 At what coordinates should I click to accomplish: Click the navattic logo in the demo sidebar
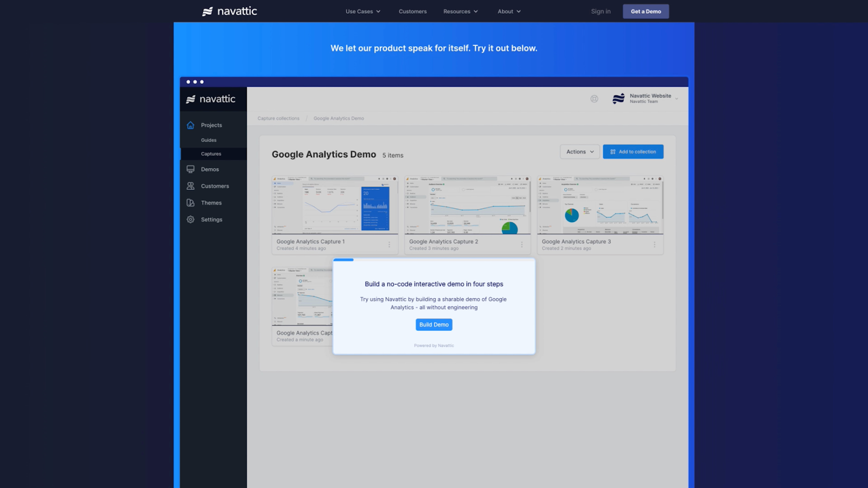[x=211, y=99]
